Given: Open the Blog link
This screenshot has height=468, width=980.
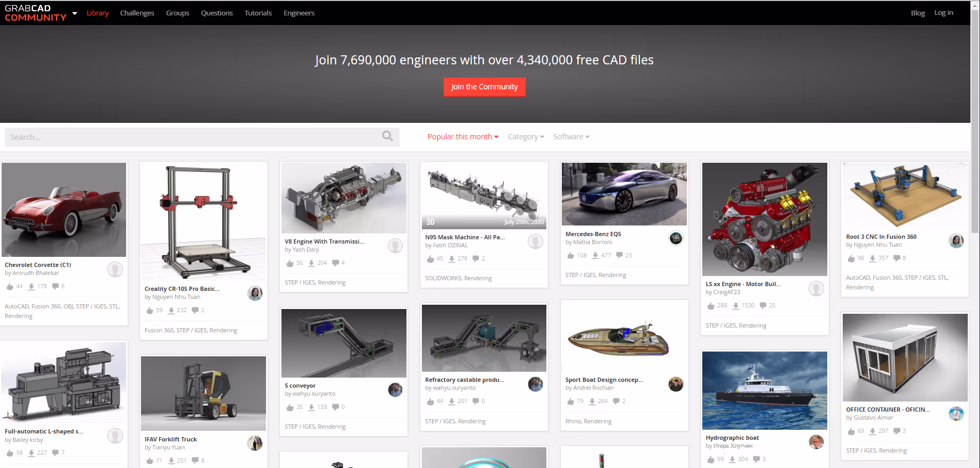Looking at the screenshot, I should [x=918, y=13].
